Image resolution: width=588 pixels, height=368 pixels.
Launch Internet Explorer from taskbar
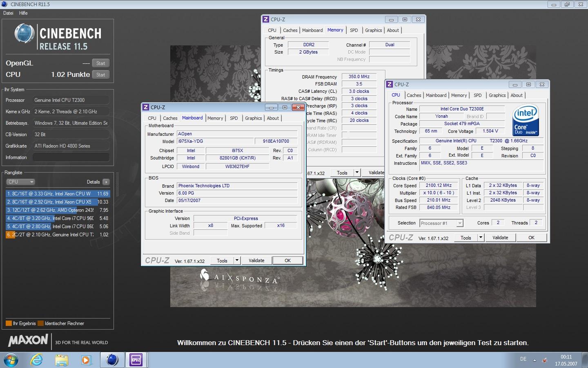(x=37, y=360)
